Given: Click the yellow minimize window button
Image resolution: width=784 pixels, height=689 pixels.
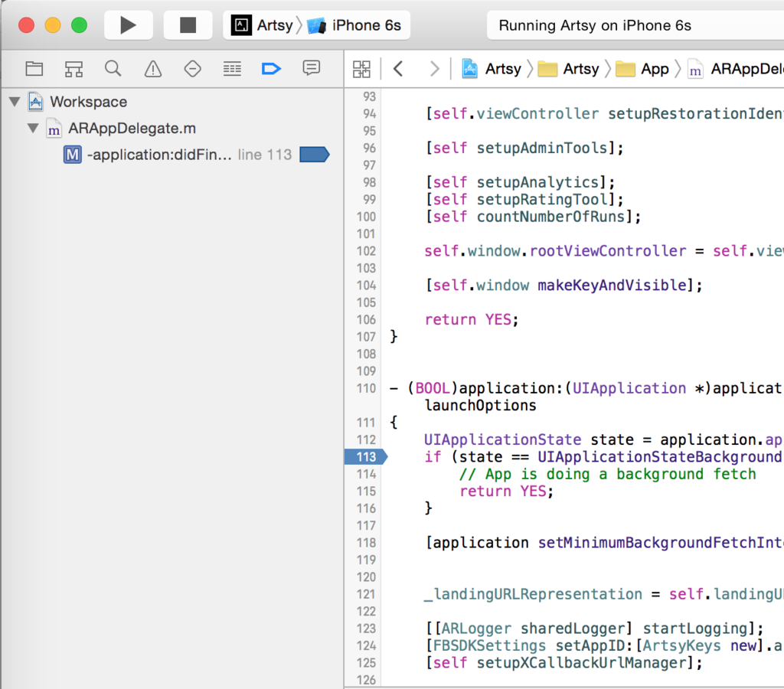Looking at the screenshot, I should [53, 25].
